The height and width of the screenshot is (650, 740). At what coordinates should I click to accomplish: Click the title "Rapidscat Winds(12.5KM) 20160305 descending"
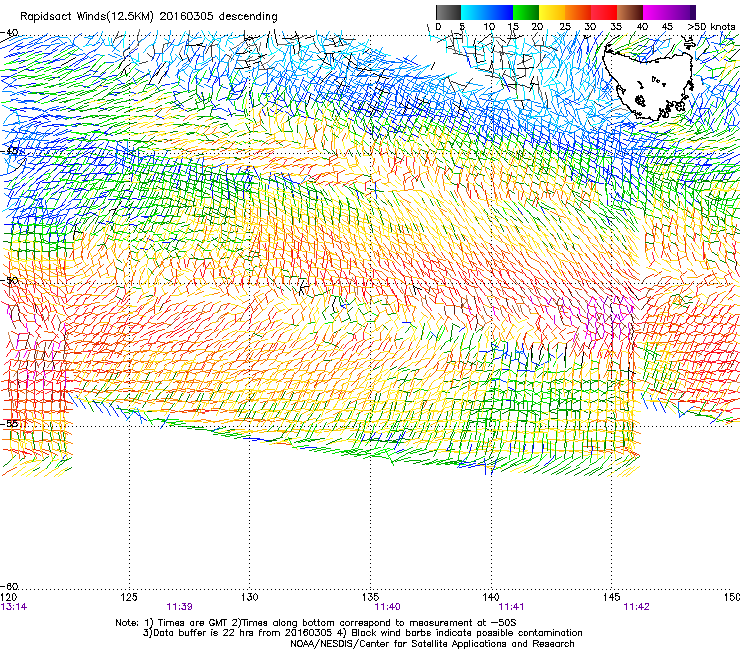coord(149,16)
